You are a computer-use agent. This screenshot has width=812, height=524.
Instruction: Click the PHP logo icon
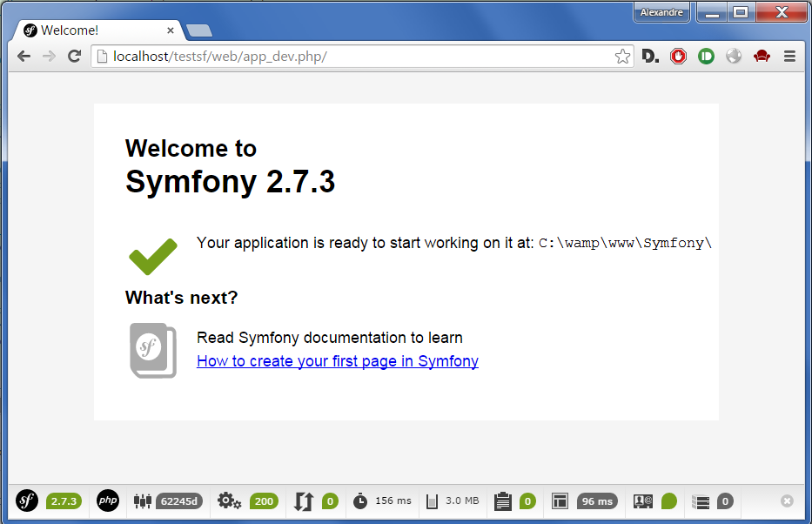108,500
